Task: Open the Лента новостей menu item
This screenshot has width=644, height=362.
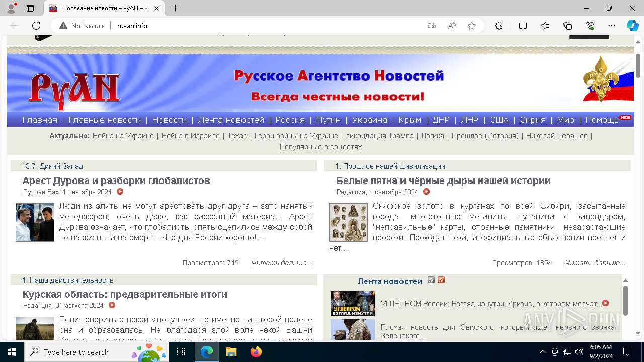Action: pos(231,120)
